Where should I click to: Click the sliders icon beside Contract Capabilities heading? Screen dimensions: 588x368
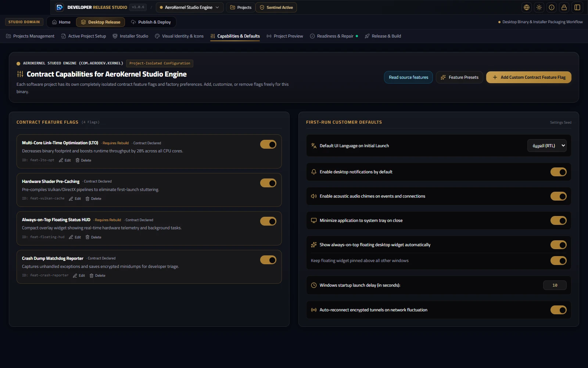[x=20, y=74]
